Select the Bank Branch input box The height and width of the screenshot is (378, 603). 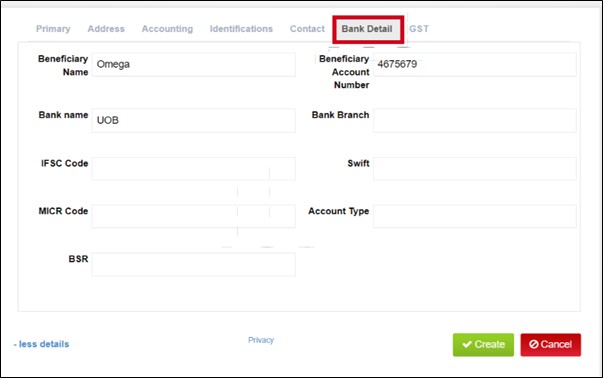[x=475, y=120]
